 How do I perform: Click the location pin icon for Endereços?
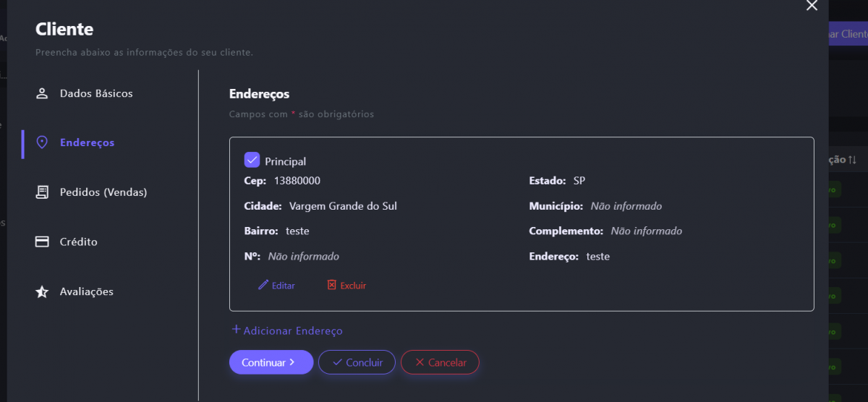click(42, 142)
